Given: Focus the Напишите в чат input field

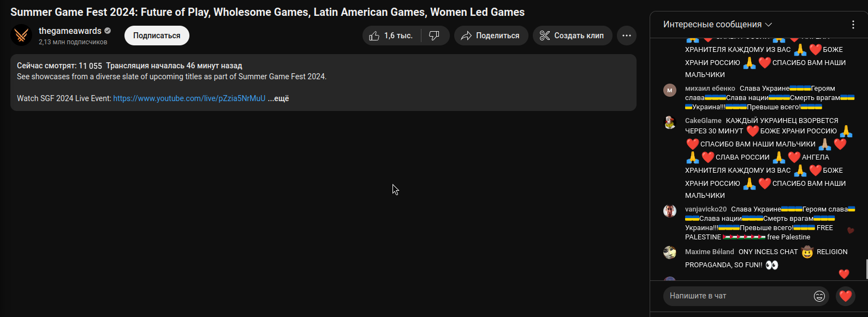Looking at the screenshot, I should pyautogui.click(x=739, y=296).
